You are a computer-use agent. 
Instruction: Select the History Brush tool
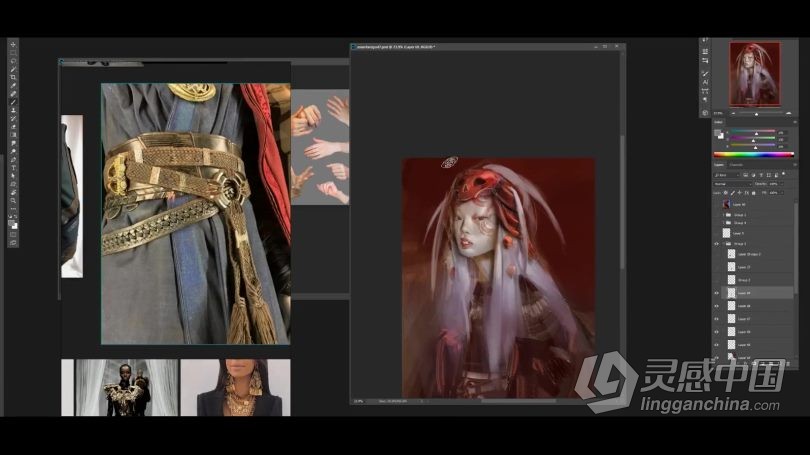point(13,118)
